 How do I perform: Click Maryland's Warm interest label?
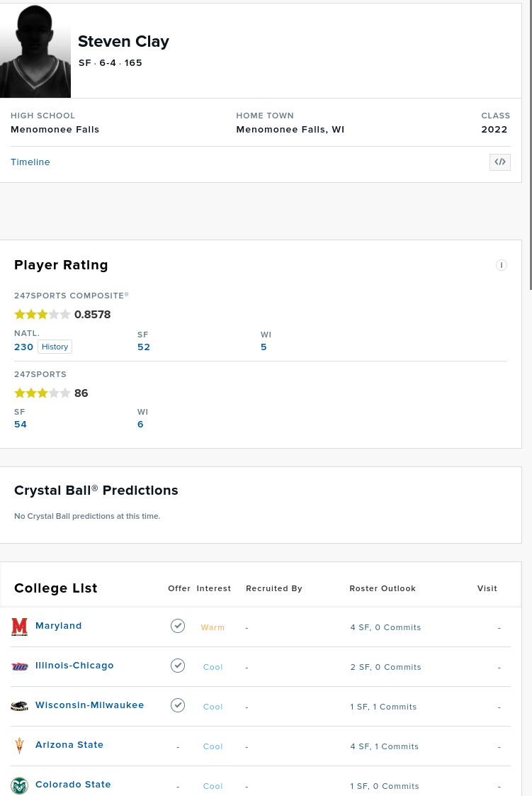point(213,627)
